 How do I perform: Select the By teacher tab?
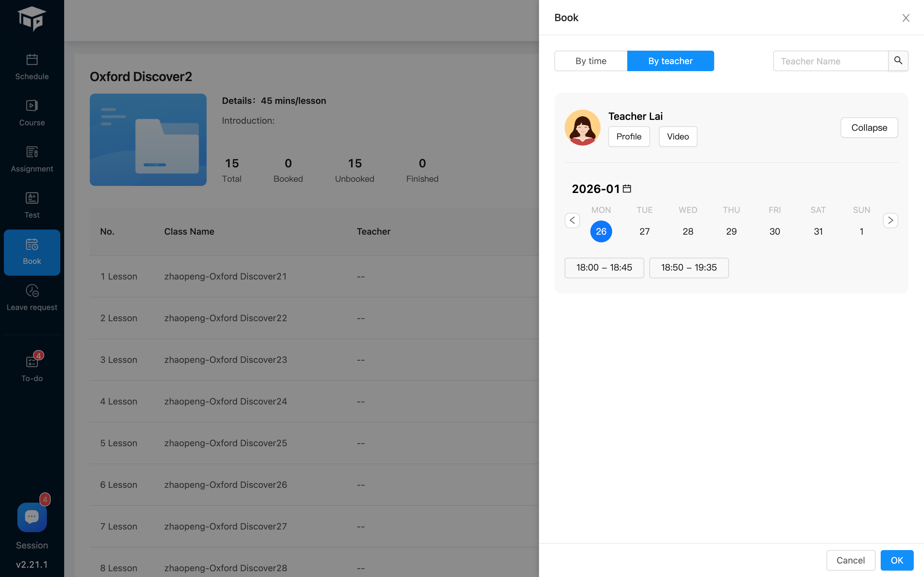pos(670,61)
